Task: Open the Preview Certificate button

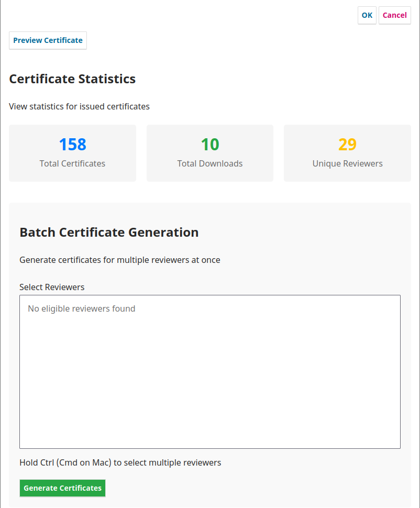Action: tap(48, 40)
